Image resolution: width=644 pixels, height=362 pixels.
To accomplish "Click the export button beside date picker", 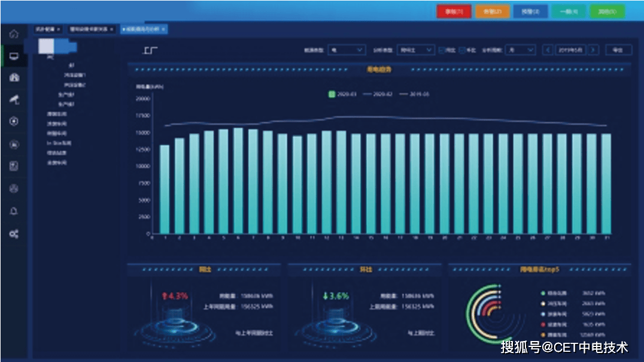I will (618, 50).
